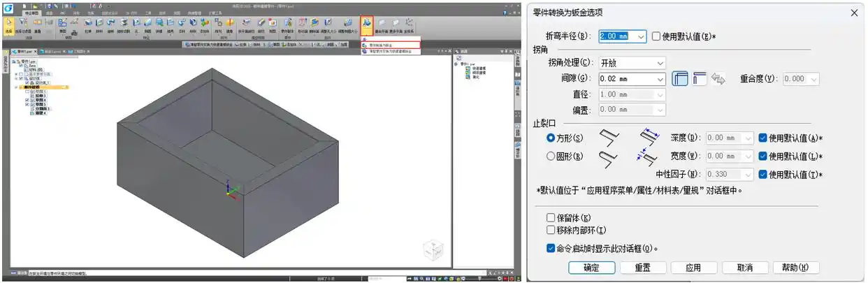Screen dimensions: 868x283
Task: Enable the 保留体(K) checkbox
Action: pyautogui.click(x=551, y=219)
